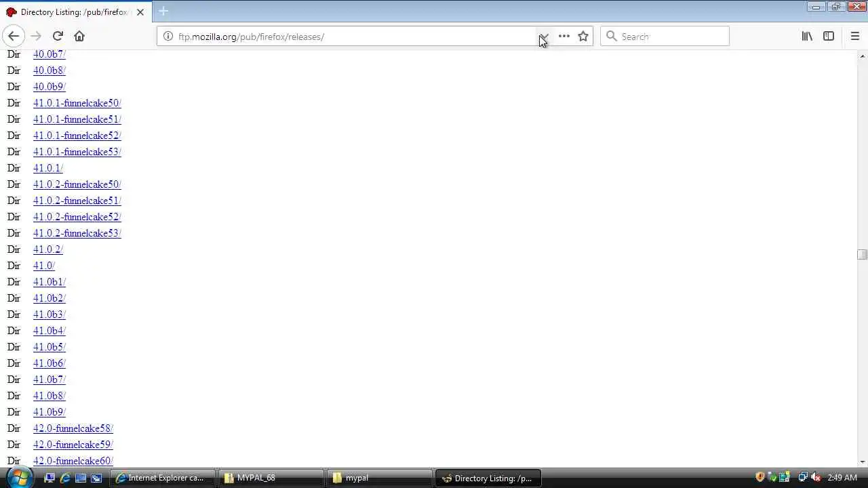
Task: Go to the home page
Action: [x=79, y=37]
